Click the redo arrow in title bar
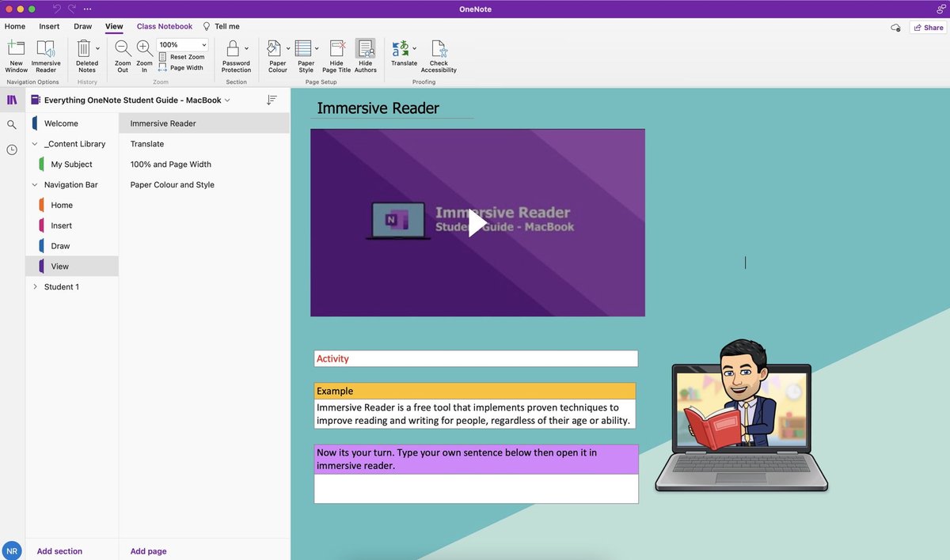The height and width of the screenshot is (560, 950). [x=72, y=9]
